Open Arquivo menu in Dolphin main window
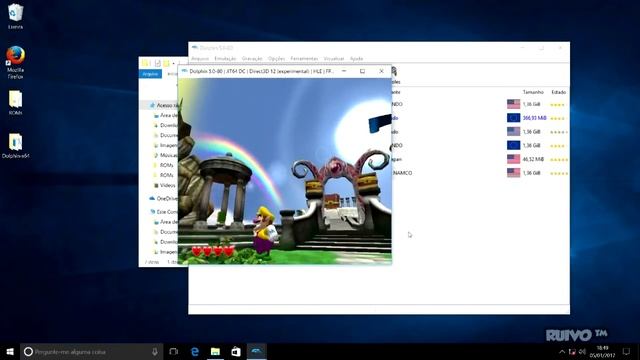Screen dimensions: 640x360 200,59
